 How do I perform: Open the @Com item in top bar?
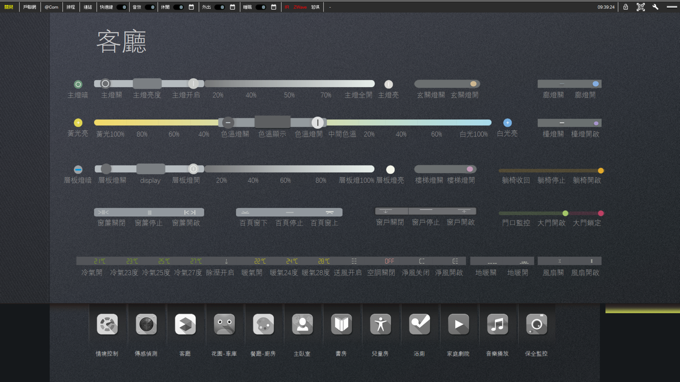point(51,7)
